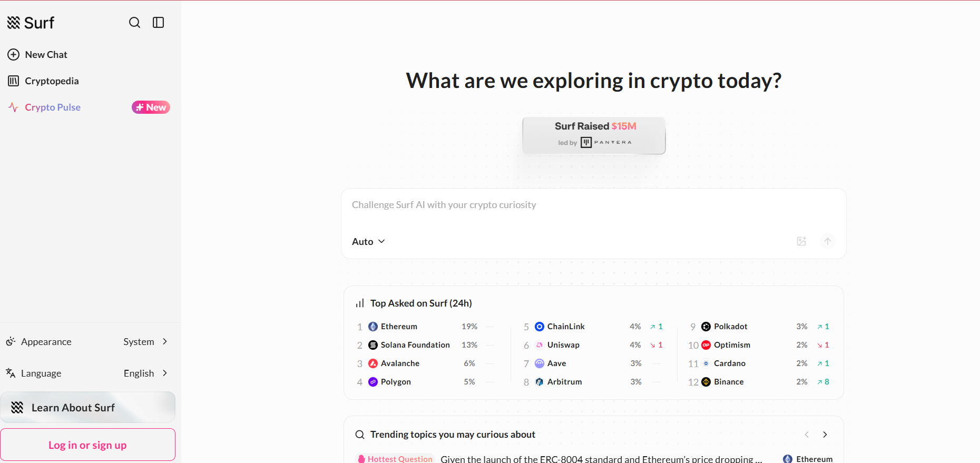Expand the Appearance System setting
This screenshot has width=980, height=463.
click(x=145, y=342)
